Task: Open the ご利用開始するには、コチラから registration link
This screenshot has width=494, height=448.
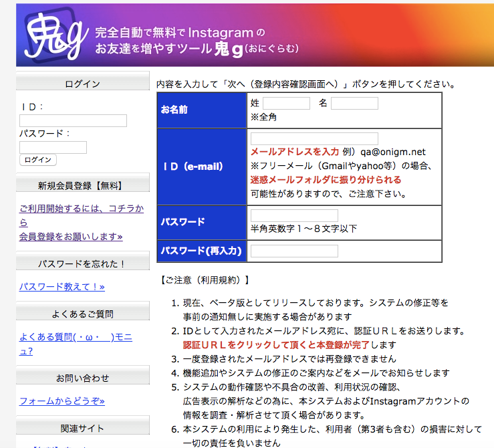Action: [x=82, y=215]
